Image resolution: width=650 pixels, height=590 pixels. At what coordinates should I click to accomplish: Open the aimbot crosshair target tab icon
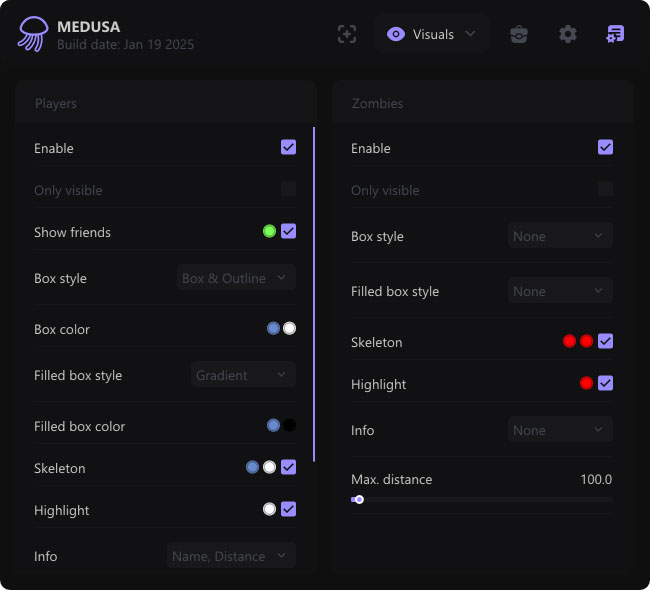pos(346,34)
